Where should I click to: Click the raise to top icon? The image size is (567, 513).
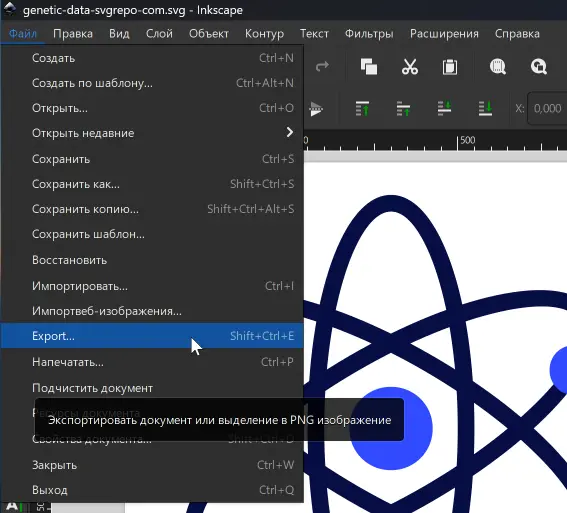click(362, 108)
